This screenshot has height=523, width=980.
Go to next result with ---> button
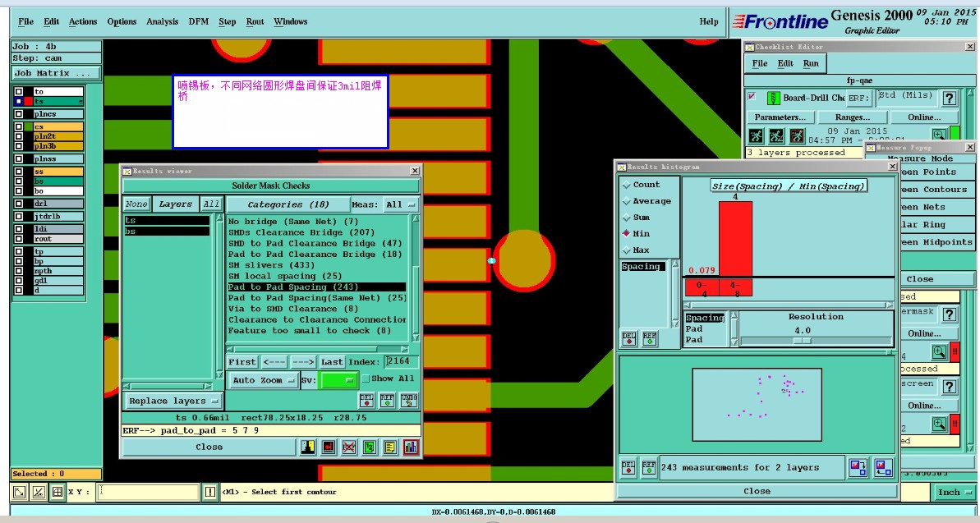point(303,362)
